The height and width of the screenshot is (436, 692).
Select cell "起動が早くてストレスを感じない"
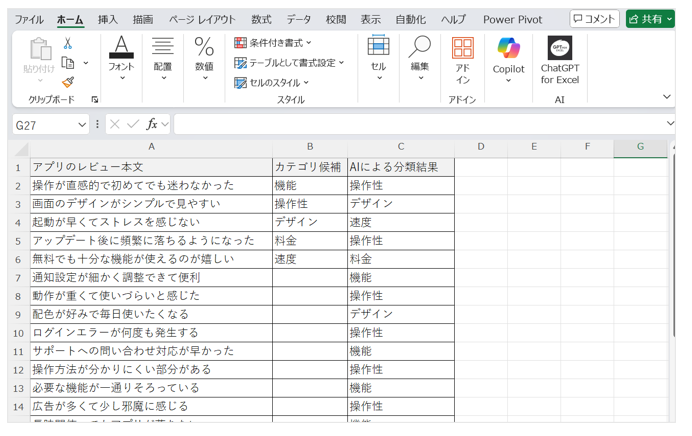pyautogui.click(x=151, y=222)
